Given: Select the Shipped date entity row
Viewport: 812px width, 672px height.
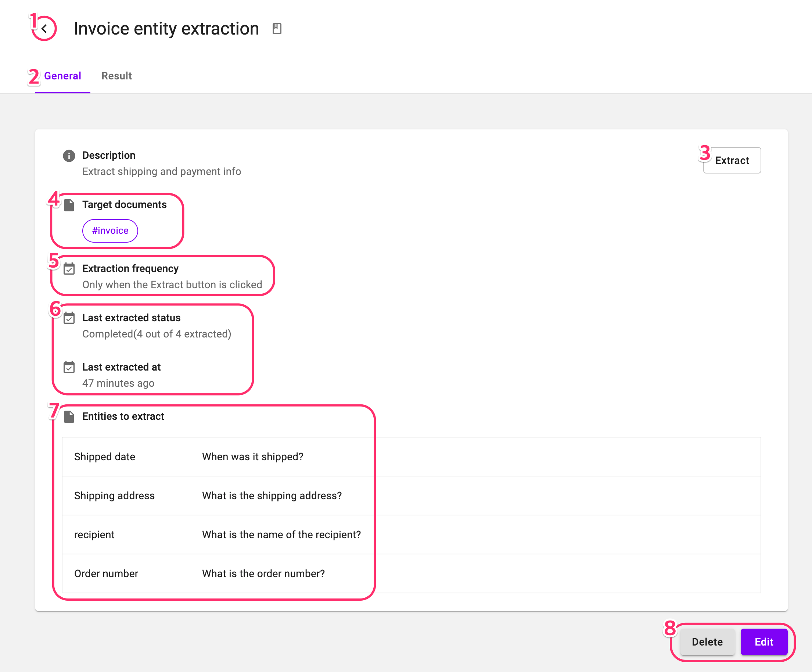Looking at the screenshot, I should coord(105,457).
